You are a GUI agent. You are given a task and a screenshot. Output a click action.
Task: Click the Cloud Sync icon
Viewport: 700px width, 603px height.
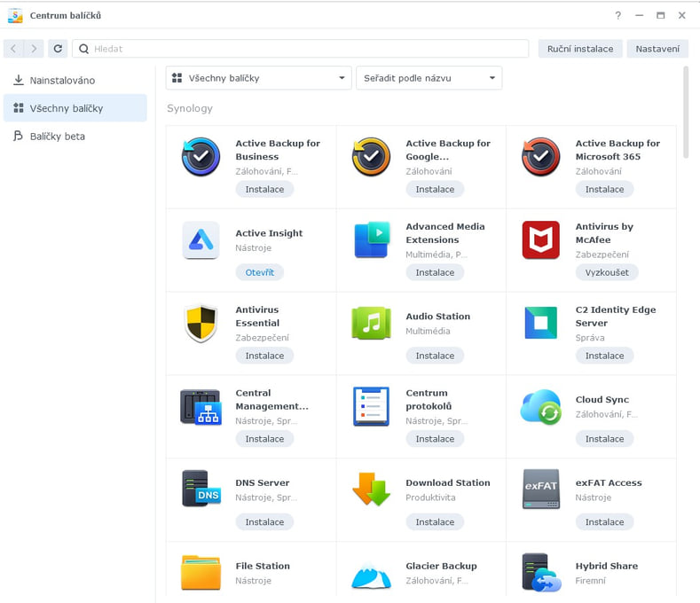[540, 407]
